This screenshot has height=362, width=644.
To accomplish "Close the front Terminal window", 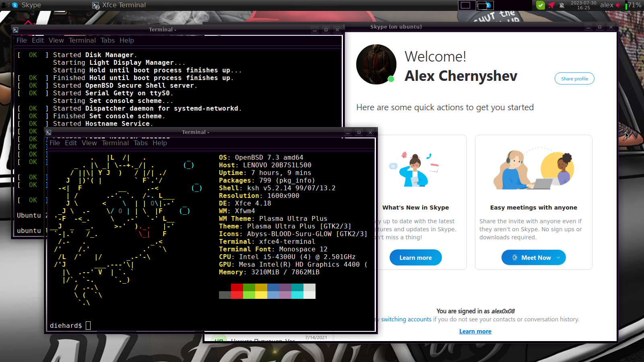I will point(370,132).
